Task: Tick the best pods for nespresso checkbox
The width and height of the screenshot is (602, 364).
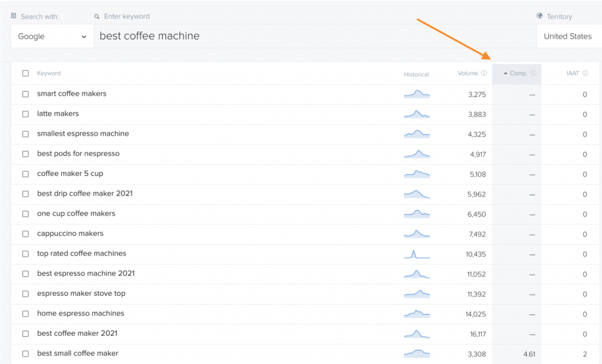Action: (25, 154)
